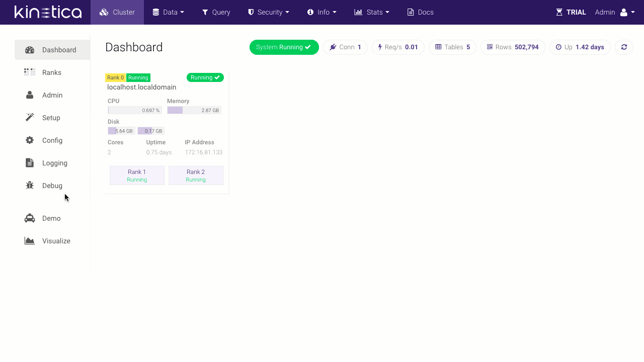Select the Setup magic wand icon
The width and height of the screenshot is (644, 362).
[x=30, y=118]
